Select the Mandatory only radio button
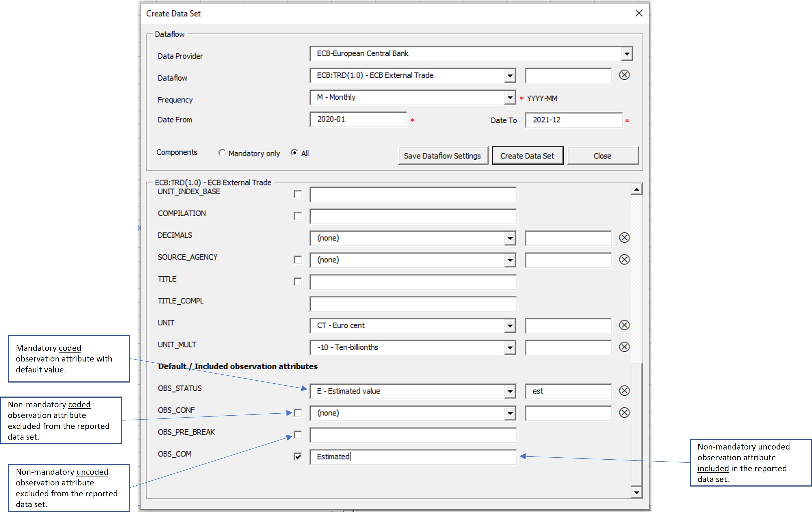 [221, 153]
